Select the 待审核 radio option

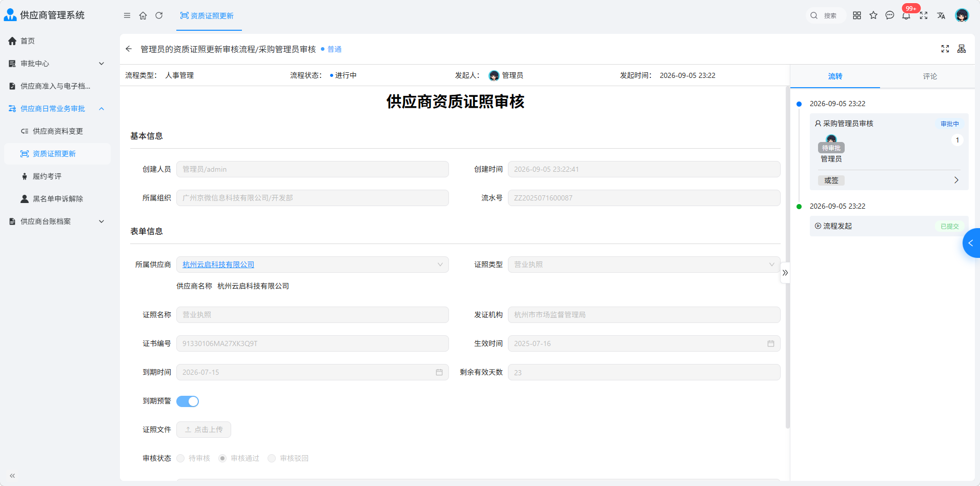[x=180, y=458]
